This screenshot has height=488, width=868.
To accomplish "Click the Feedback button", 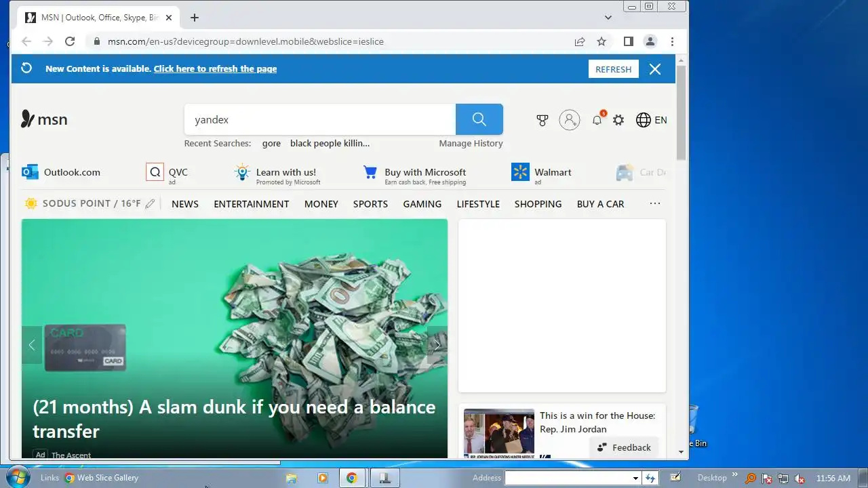I will [x=625, y=447].
